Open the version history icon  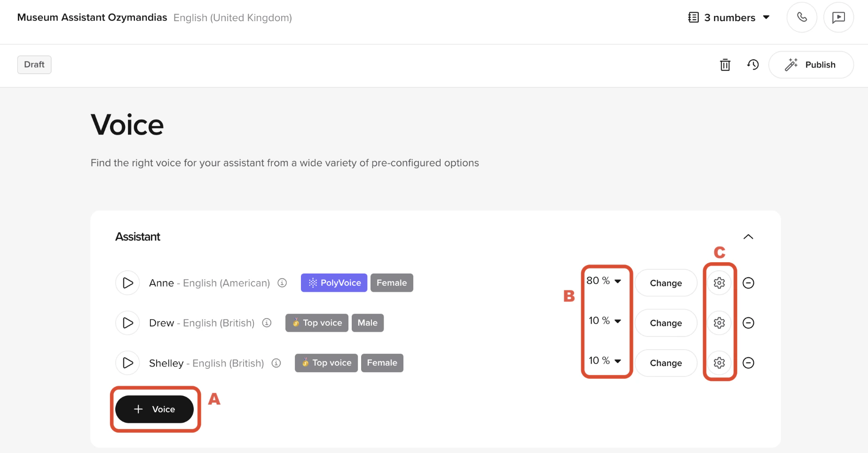tap(753, 65)
